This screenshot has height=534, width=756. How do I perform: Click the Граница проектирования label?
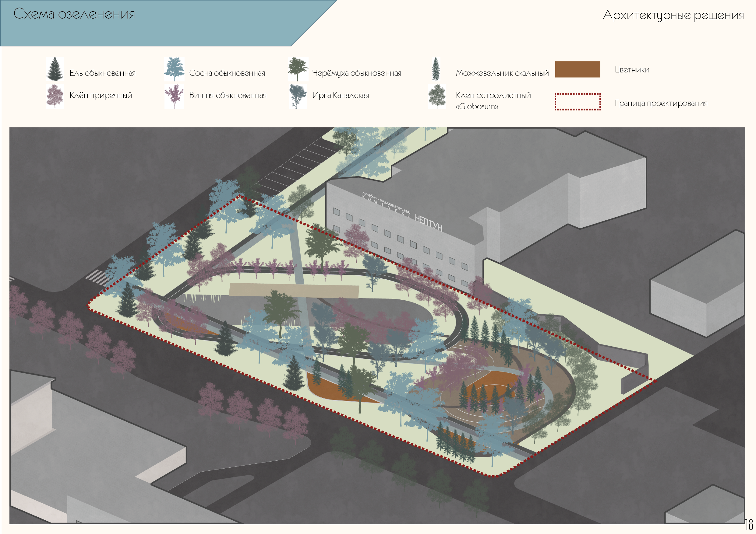pyautogui.click(x=661, y=103)
